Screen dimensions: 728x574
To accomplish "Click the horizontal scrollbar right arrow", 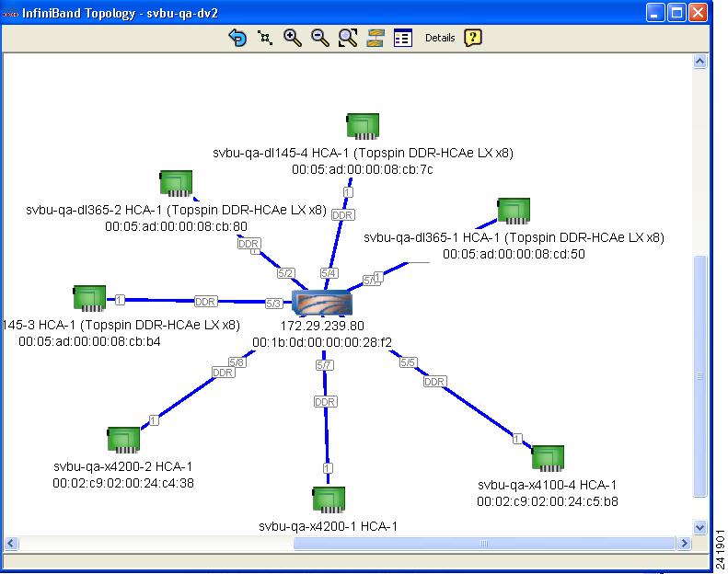I will [684, 544].
